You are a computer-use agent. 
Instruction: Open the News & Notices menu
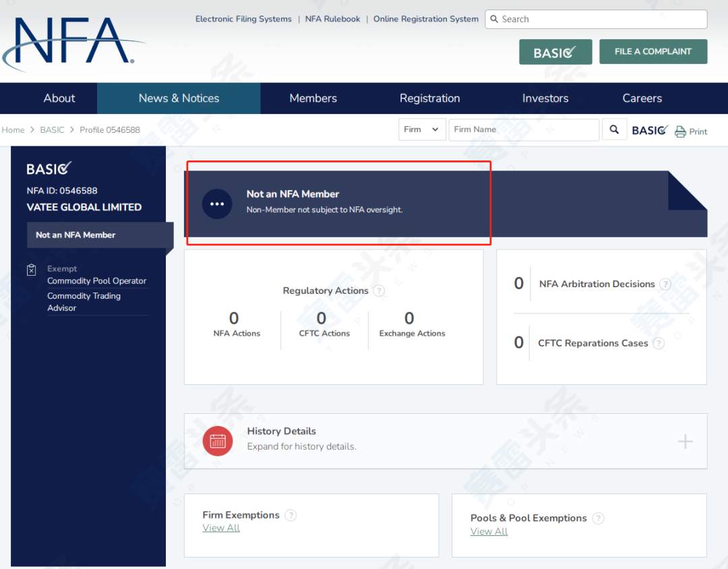click(x=179, y=98)
